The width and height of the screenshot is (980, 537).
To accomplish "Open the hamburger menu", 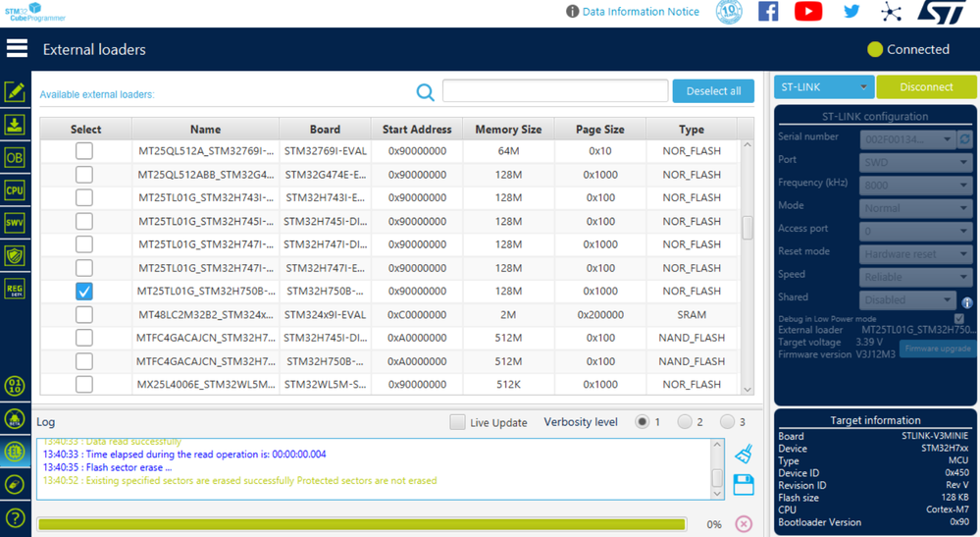I will [17, 48].
